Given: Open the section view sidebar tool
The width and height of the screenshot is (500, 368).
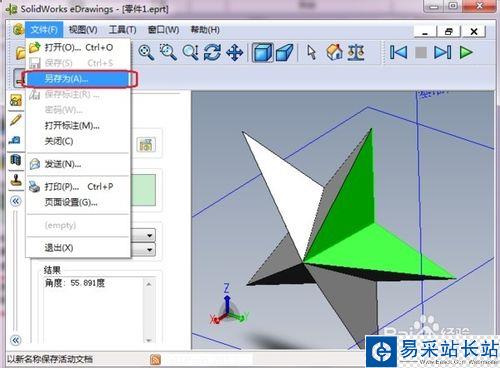Looking at the screenshot, I should (16, 160).
